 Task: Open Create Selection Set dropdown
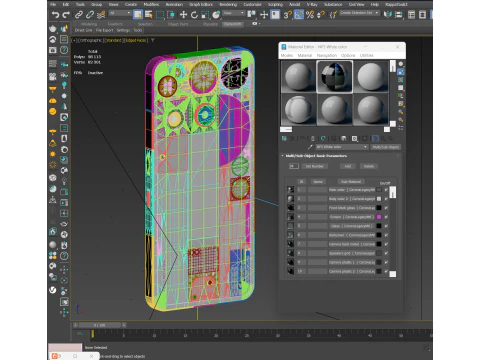coord(360,13)
